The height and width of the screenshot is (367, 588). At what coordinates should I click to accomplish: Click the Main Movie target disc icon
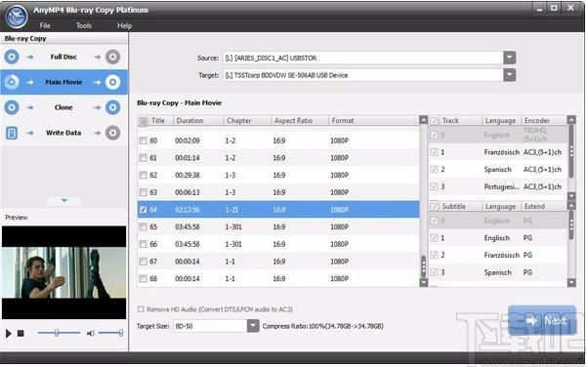tap(112, 82)
